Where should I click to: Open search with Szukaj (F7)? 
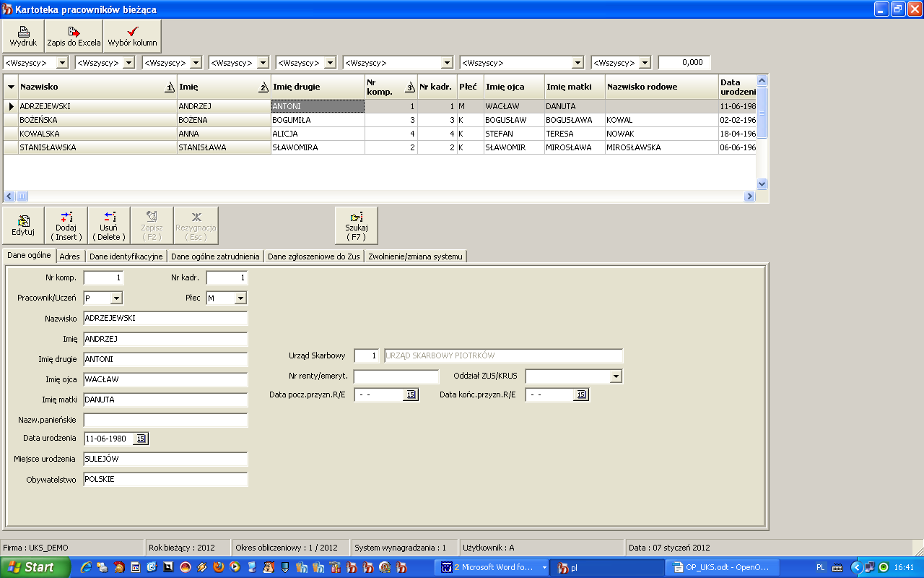click(x=356, y=225)
